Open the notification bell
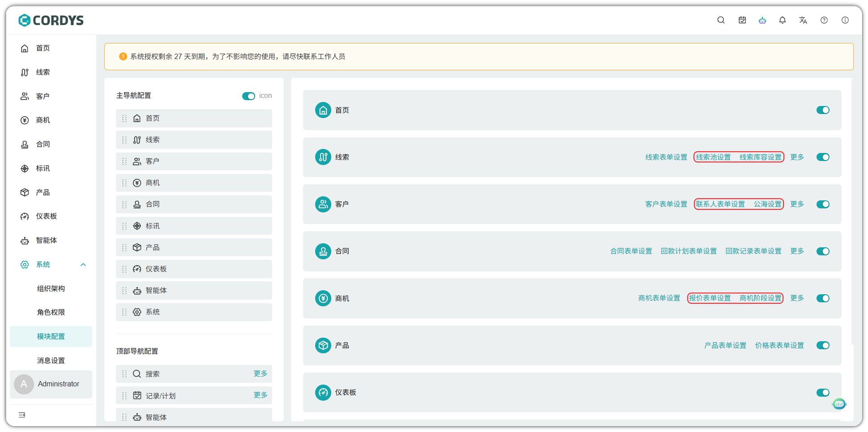868x432 pixels. (782, 20)
